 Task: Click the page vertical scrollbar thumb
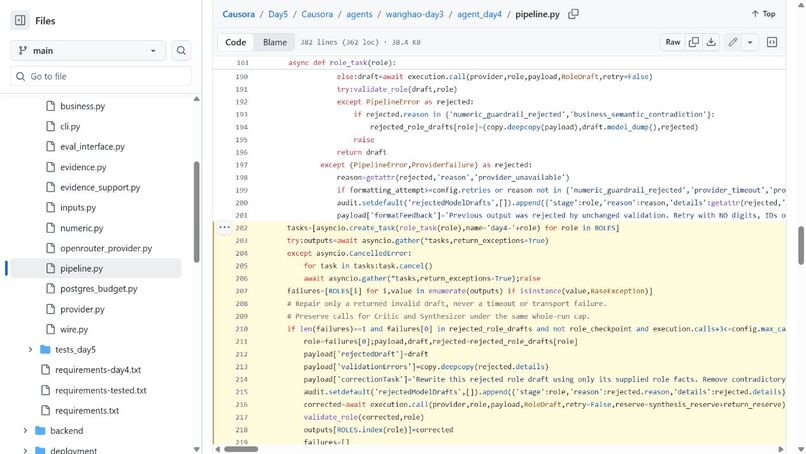coord(801,245)
